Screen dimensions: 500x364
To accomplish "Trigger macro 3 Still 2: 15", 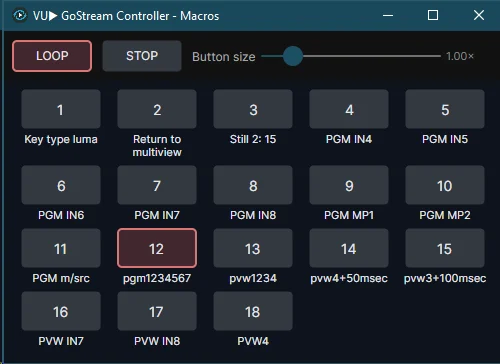I will click(x=253, y=109).
